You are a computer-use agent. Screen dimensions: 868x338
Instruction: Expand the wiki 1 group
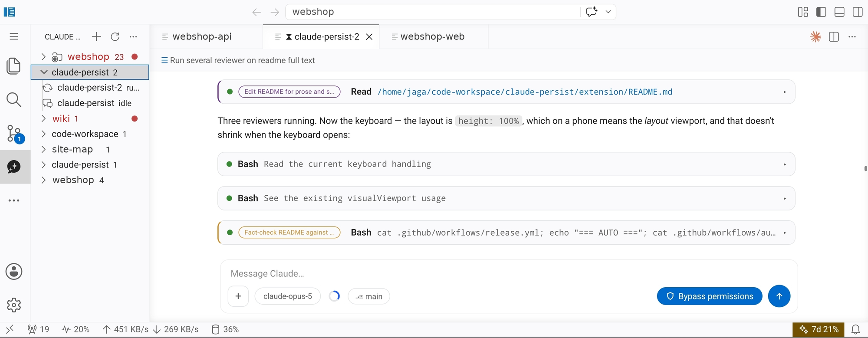click(43, 118)
